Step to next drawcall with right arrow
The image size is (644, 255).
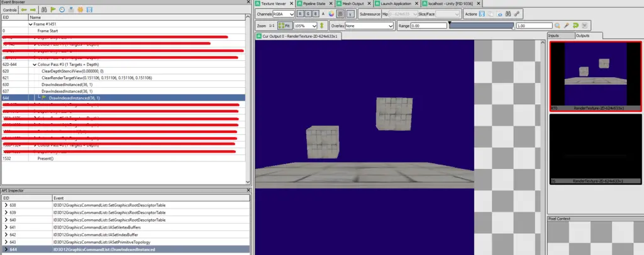(33, 10)
